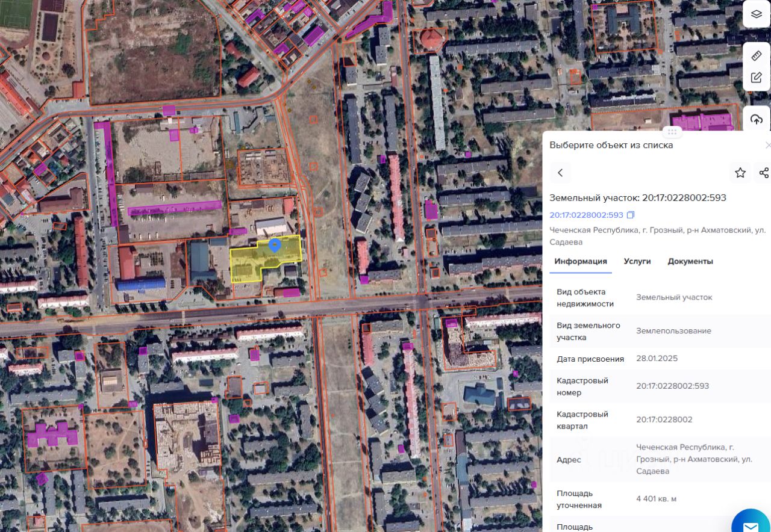The height and width of the screenshot is (532, 771).
Task: Open the Документы tab
Action: (690, 261)
